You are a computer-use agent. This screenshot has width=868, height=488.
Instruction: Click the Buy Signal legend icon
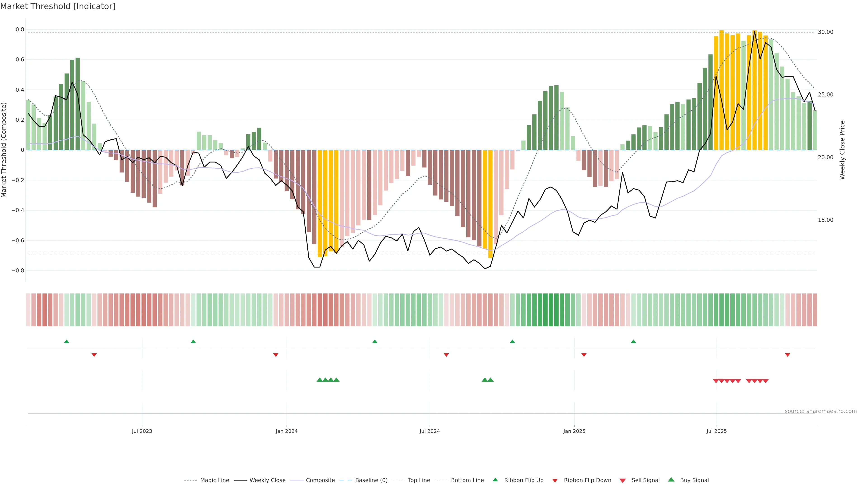671,480
